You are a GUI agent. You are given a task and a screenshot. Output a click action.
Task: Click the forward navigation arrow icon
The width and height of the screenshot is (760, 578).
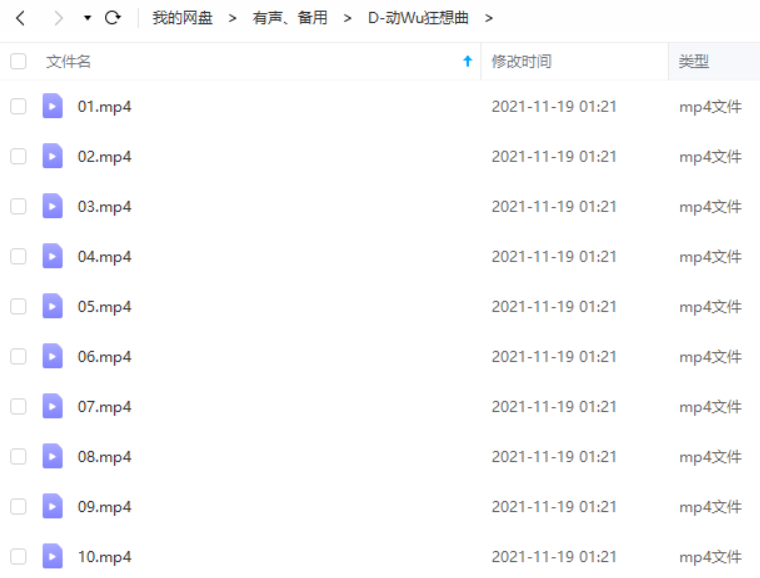click(x=59, y=18)
